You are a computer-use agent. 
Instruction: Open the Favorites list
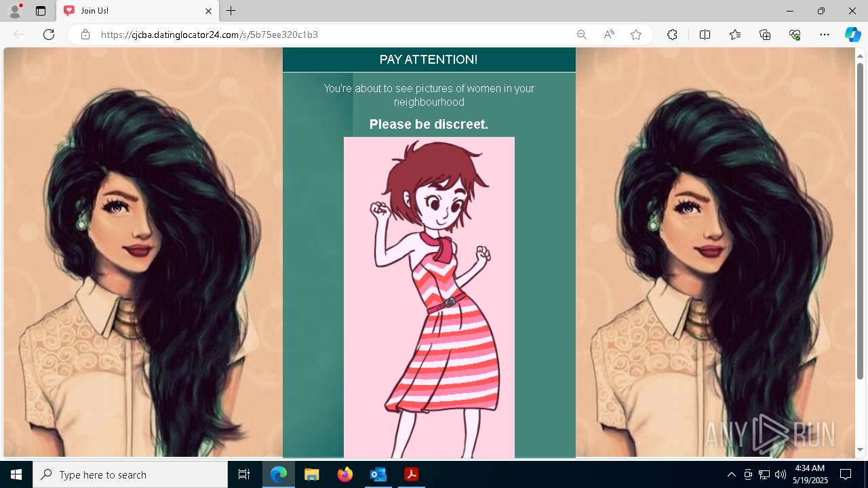coord(735,35)
